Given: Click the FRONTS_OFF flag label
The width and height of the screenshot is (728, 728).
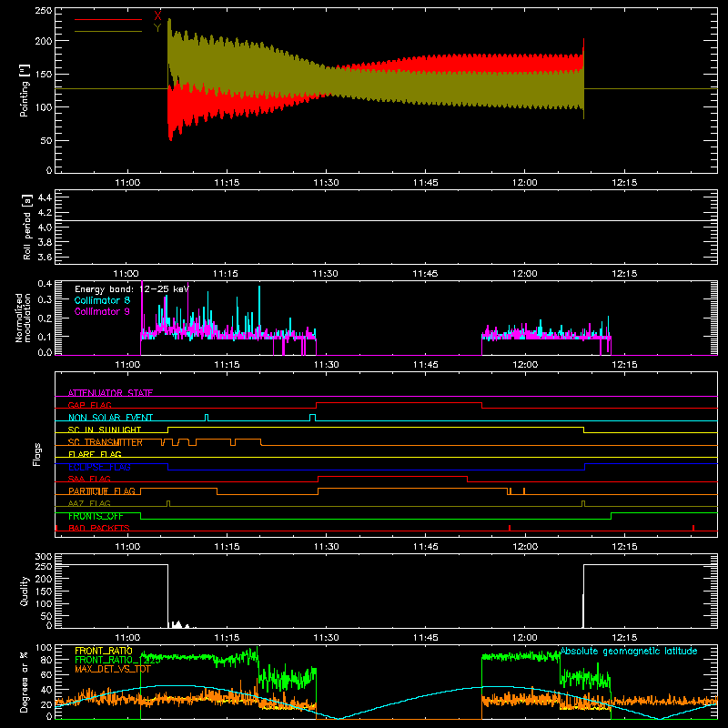Looking at the screenshot, I should click(x=96, y=516).
